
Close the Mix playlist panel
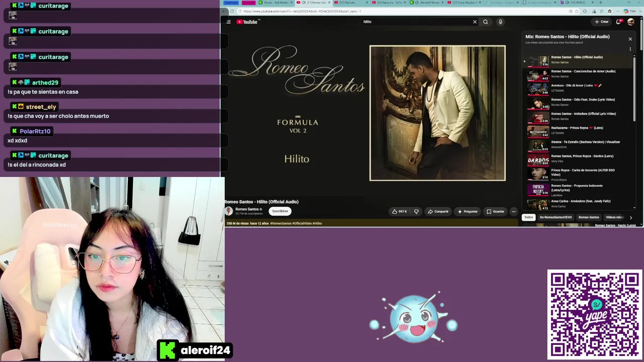630,39
